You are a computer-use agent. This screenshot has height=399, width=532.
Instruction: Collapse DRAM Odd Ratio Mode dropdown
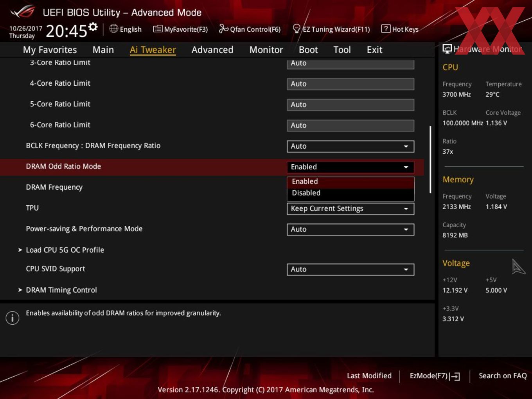[x=350, y=167]
